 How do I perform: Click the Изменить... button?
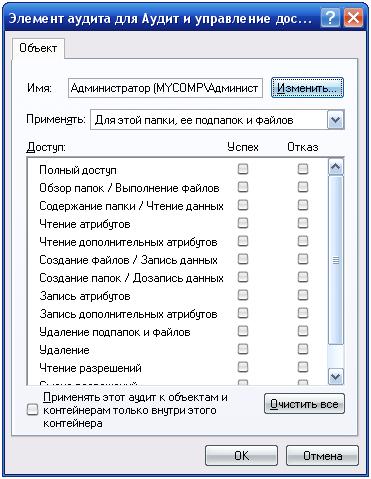coord(307,88)
